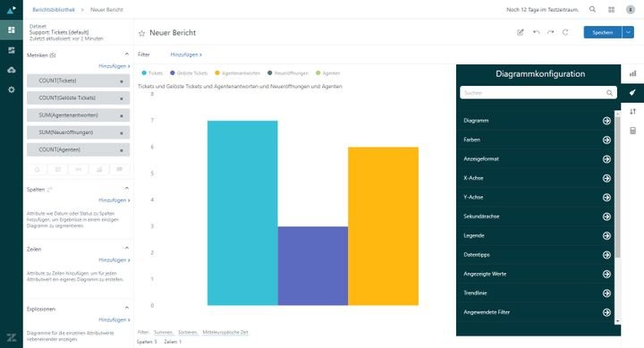Expand the Trendlinie configuration option

(606, 293)
